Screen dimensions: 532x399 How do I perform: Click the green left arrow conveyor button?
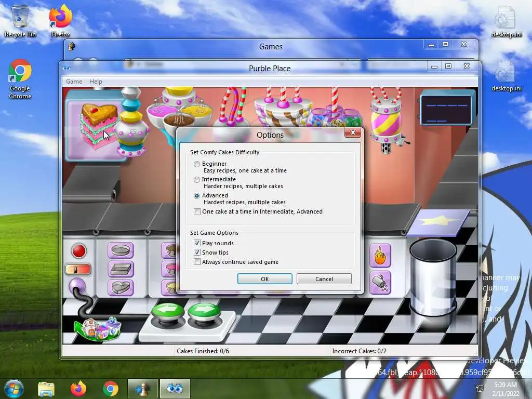(x=168, y=312)
